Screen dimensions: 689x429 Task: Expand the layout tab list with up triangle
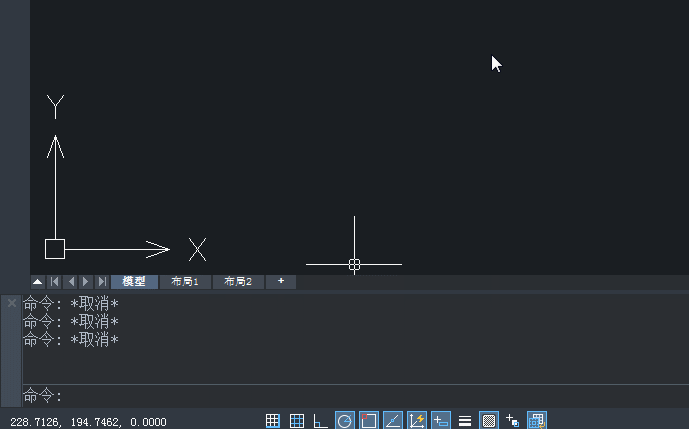coord(38,282)
